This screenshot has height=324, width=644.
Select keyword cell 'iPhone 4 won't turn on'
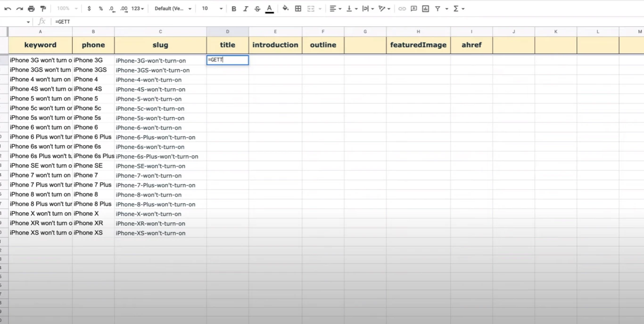40,80
